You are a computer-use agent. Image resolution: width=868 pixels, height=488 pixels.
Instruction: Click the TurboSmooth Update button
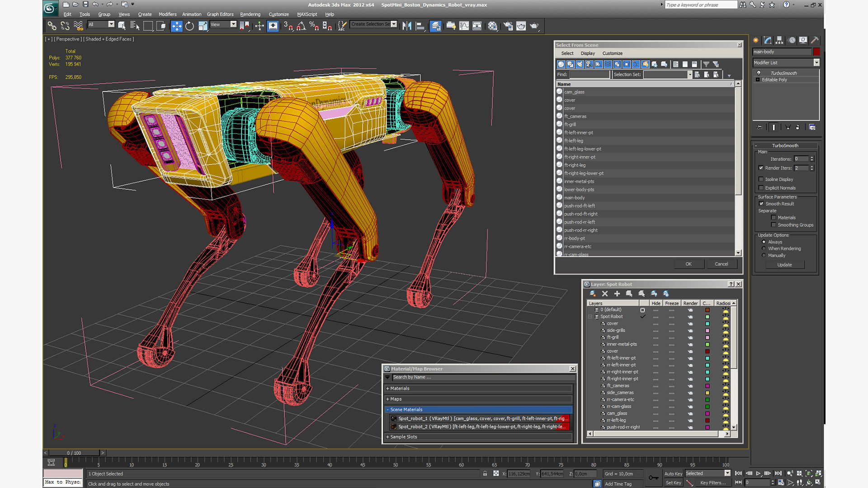pos(784,265)
